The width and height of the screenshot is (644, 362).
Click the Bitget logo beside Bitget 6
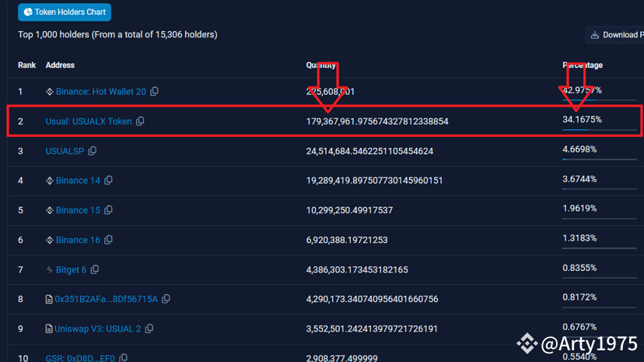[x=49, y=269]
